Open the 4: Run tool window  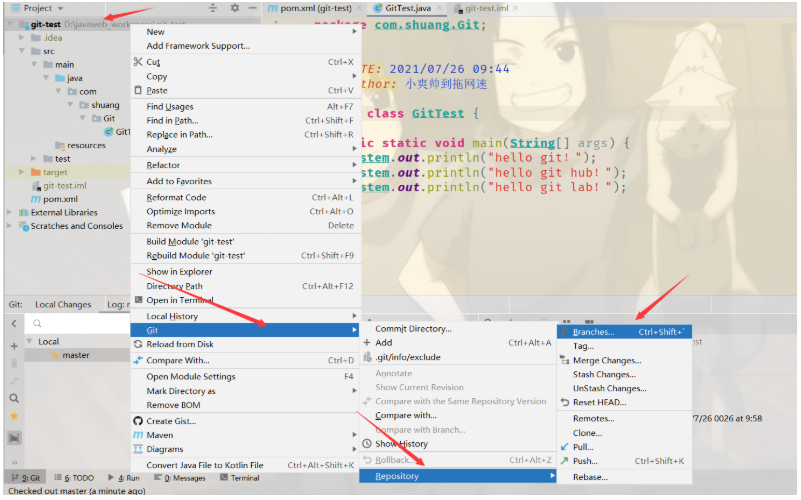click(123, 478)
